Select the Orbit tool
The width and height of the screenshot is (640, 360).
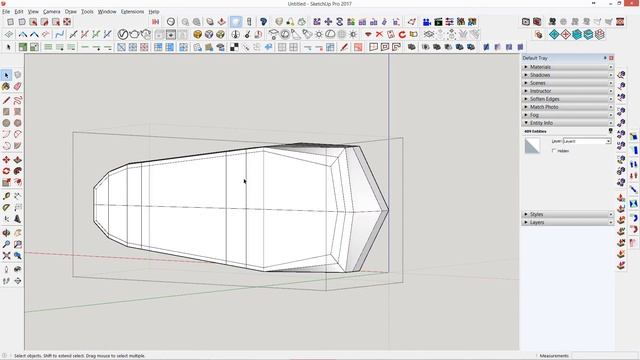pos(6,233)
